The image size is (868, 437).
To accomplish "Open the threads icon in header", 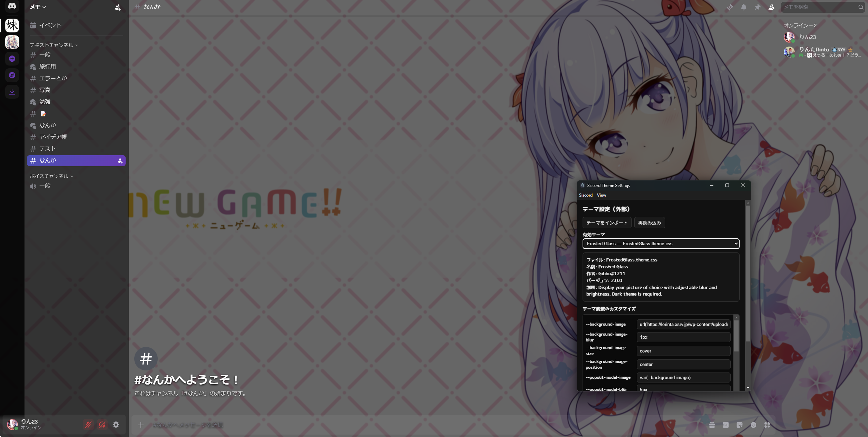I will click(x=730, y=7).
